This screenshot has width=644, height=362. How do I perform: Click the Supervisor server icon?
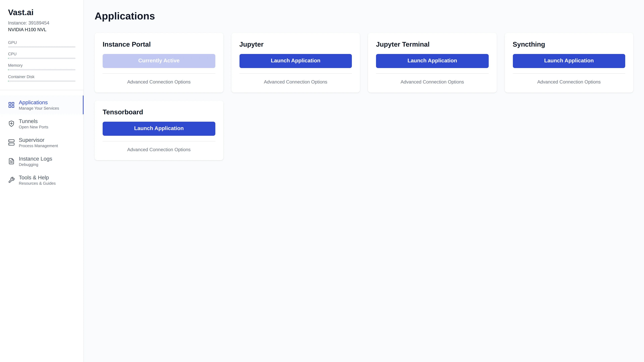pyautogui.click(x=11, y=142)
